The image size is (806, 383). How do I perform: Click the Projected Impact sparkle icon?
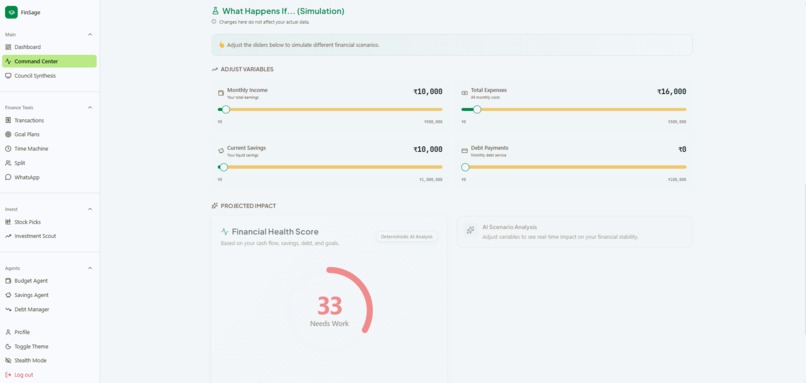point(215,206)
